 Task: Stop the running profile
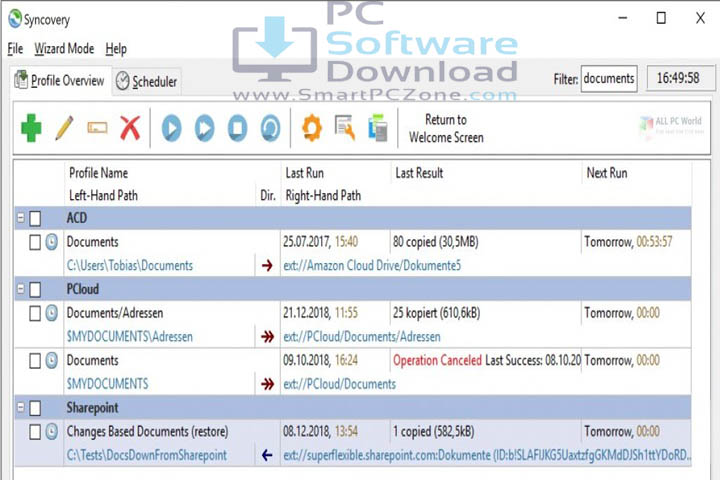tap(237, 128)
